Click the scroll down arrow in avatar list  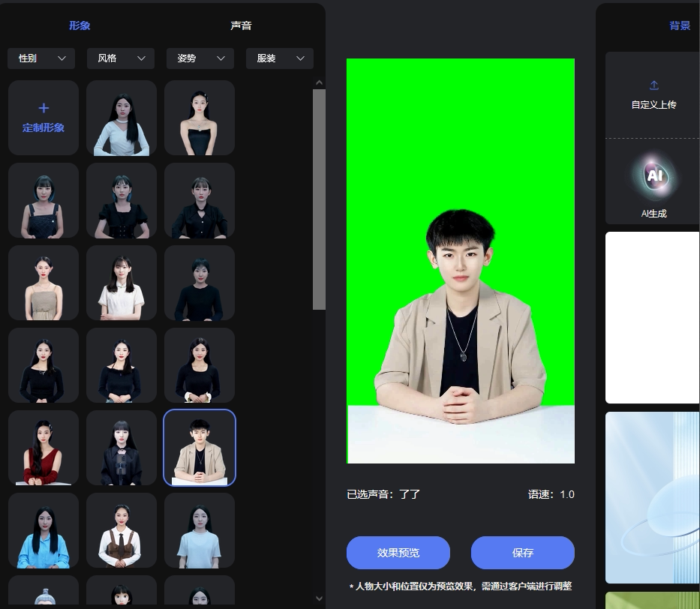(x=319, y=598)
